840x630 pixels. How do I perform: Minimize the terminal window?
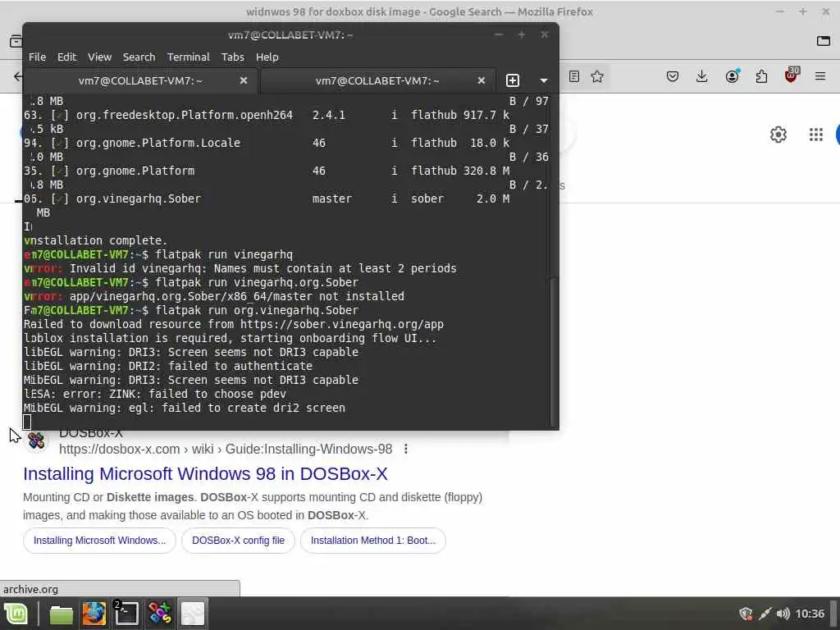click(x=499, y=34)
